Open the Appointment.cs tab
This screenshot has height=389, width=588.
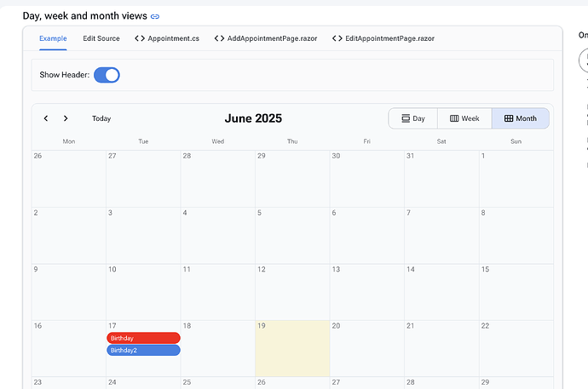coord(167,38)
